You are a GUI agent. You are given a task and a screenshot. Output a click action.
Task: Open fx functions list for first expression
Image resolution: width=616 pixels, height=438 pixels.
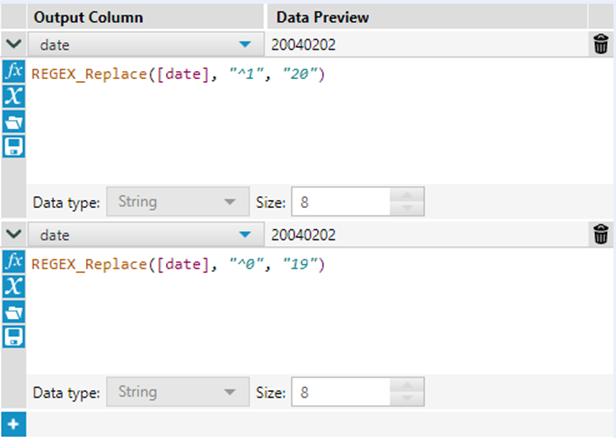pyautogui.click(x=14, y=72)
